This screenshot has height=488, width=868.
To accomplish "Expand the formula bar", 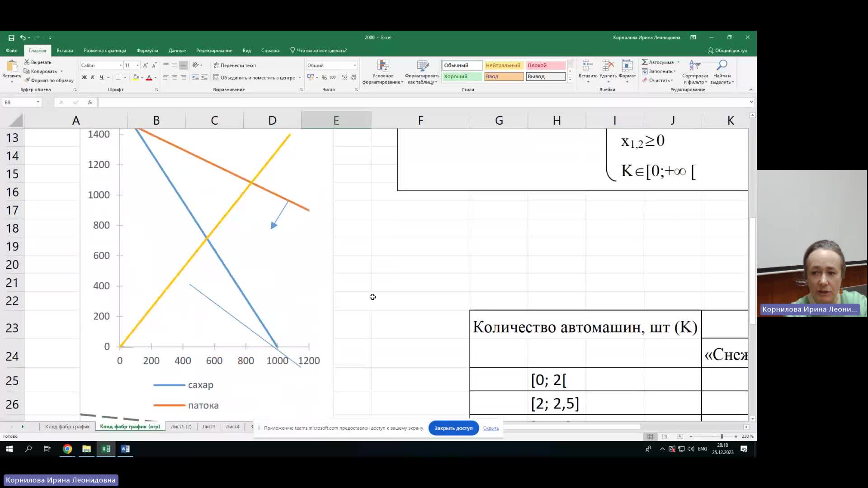I will coord(751,102).
